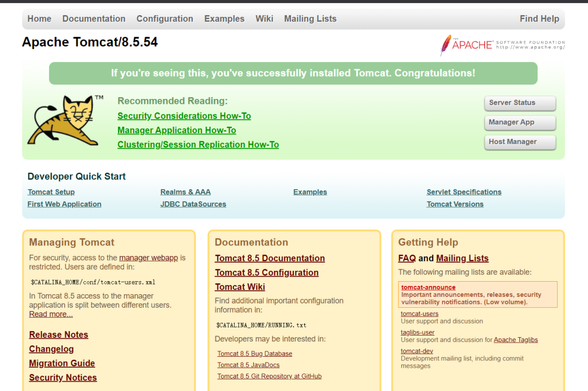Image resolution: width=588 pixels, height=391 pixels.
Task: Click the Documentation panel heading
Action: click(x=251, y=243)
